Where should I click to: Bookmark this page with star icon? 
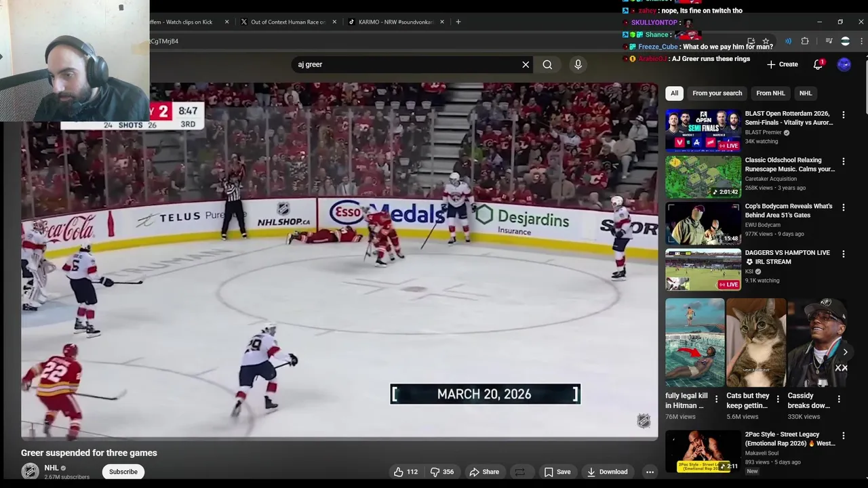click(x=766, y=41)
